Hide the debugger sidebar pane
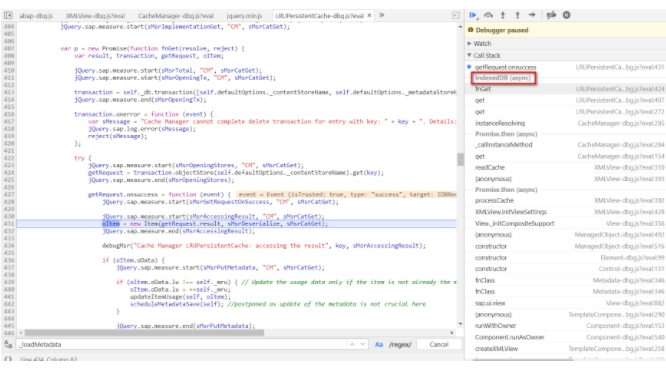The width and height of the screenshot is (666, 368). [456, 16]
